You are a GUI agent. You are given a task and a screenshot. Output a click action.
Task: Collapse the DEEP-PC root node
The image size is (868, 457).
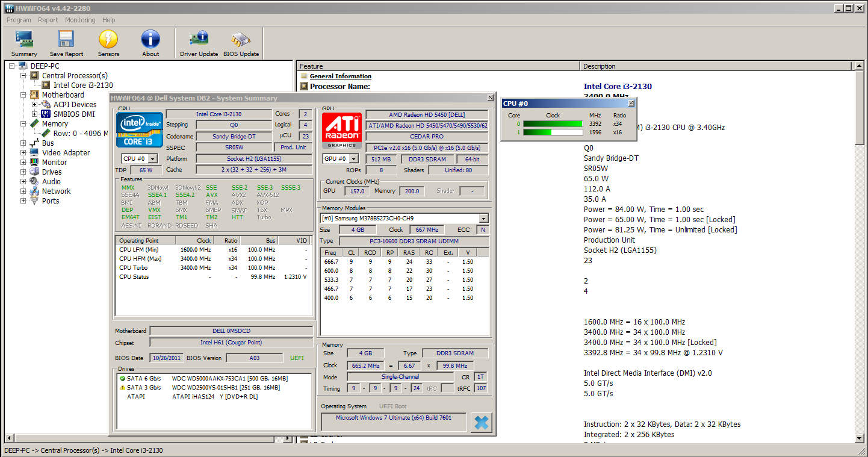[12, 66]
